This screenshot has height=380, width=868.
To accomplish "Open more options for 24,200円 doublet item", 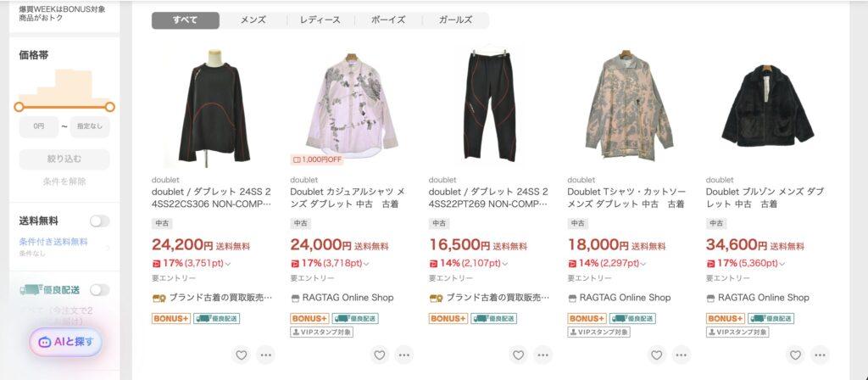I will point(265,355).
